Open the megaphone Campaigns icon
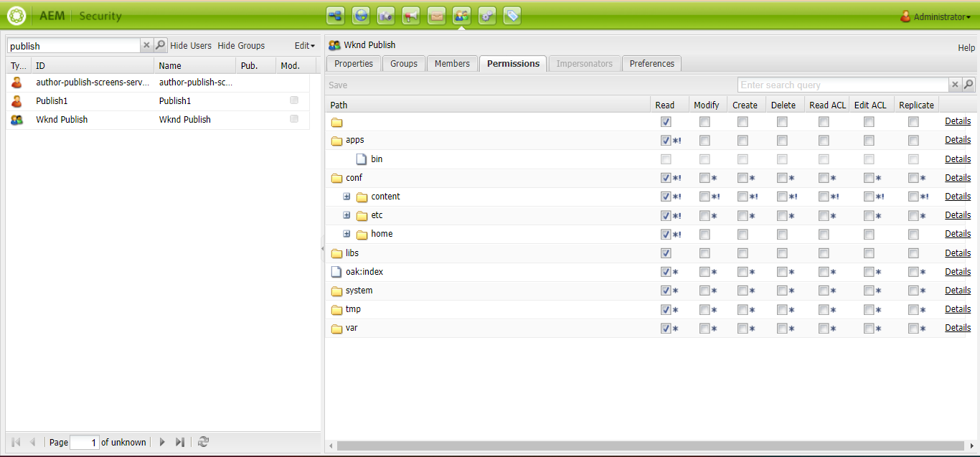This screenshot has height=457, width=980. pyautogui.click(x=411, y=15)
